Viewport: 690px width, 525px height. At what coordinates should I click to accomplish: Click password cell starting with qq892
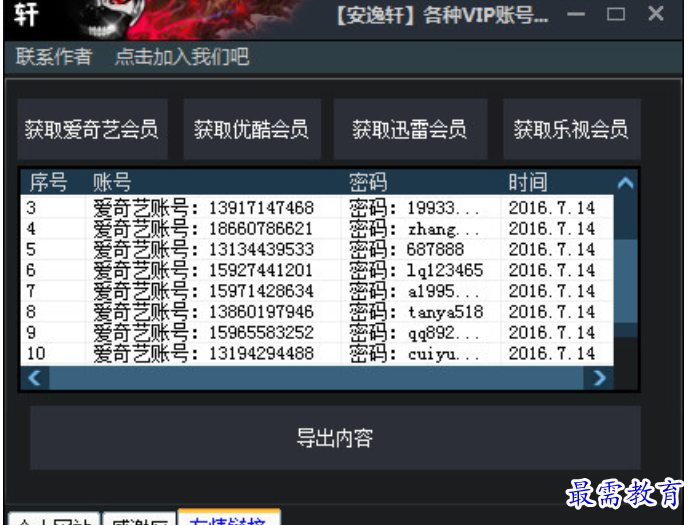tap(415, 332)
